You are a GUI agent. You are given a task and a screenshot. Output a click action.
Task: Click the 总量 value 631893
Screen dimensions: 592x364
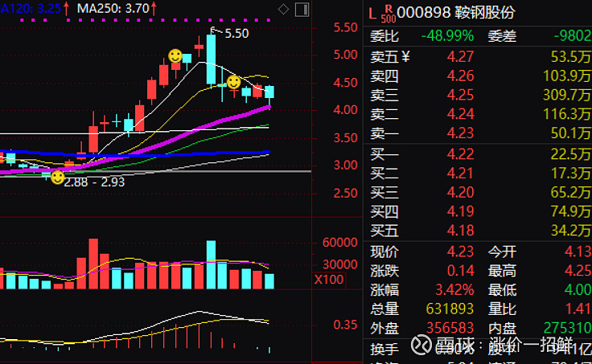coord(450,309)
